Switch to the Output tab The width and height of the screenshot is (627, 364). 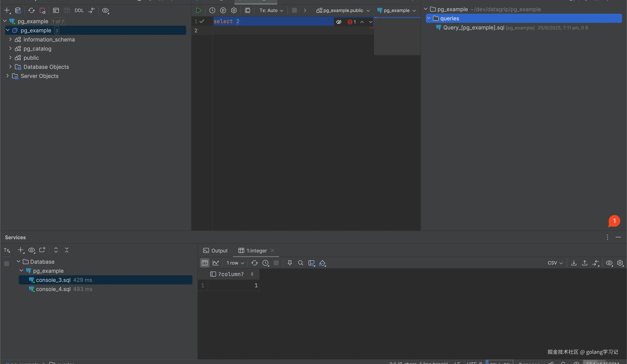pyautogui.click(x=215, y=251)
